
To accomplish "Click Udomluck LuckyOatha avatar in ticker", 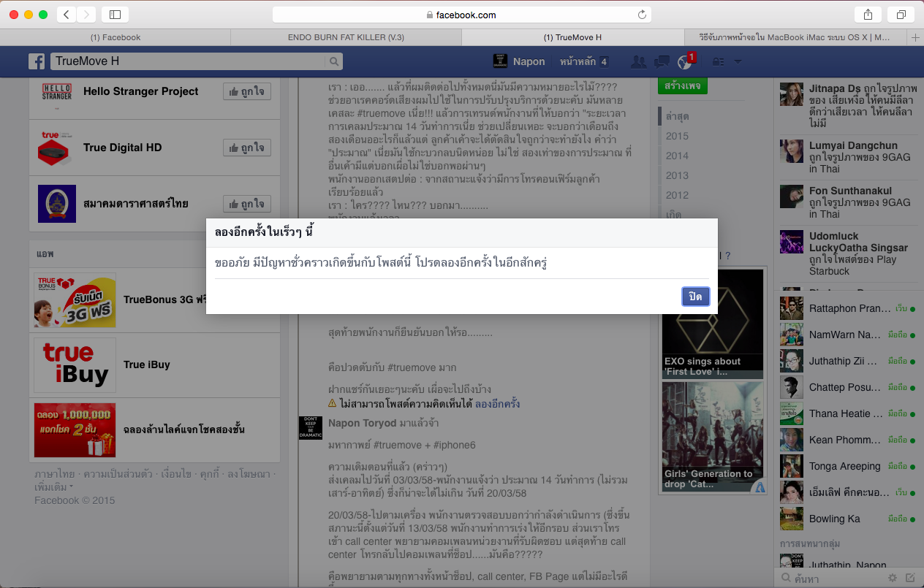I will click(792, 242).
